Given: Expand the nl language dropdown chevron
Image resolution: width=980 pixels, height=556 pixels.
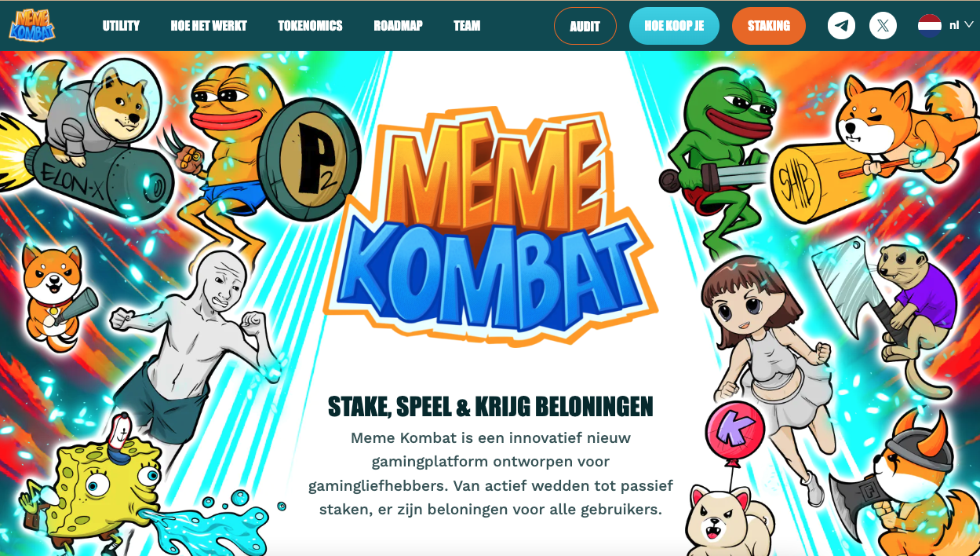Looking at the screenshot, I should [968, 25].
